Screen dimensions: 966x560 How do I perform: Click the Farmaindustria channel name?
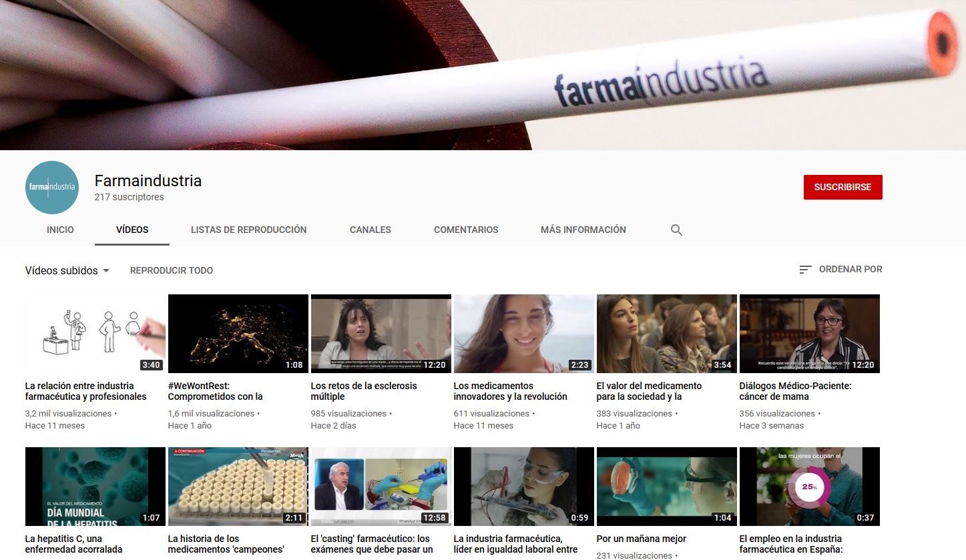(x=148, y=181)
